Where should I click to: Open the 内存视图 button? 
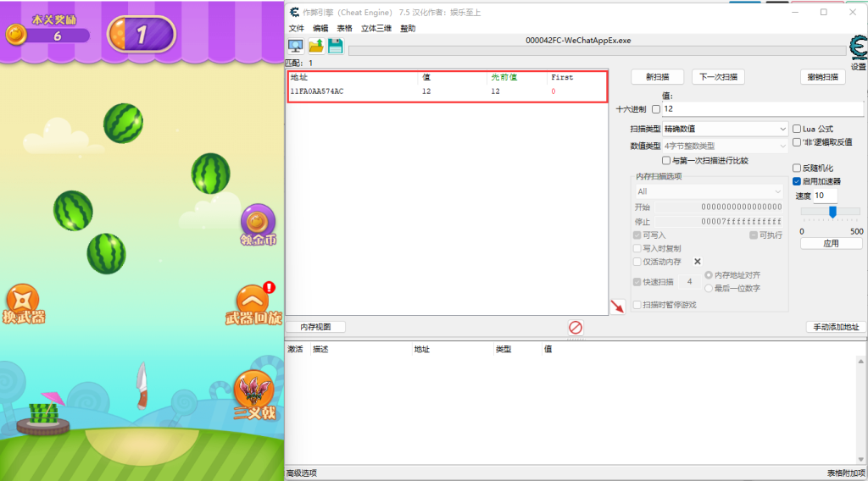(x=315, y=327)
